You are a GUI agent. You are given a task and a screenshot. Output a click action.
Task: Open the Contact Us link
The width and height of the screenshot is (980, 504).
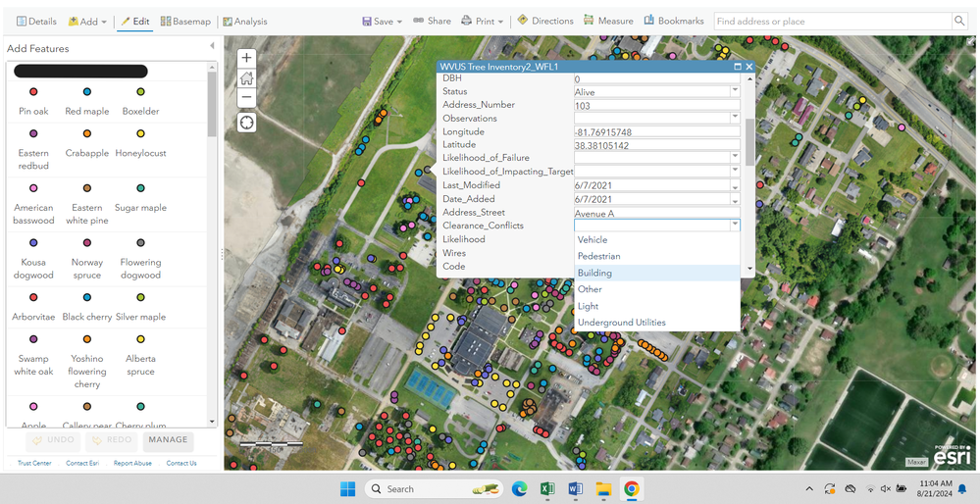point(181,464)
